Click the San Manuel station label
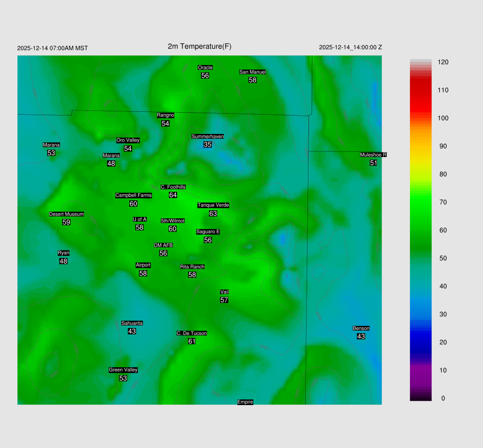Screen dimensions: 483x448 (252, 72)
